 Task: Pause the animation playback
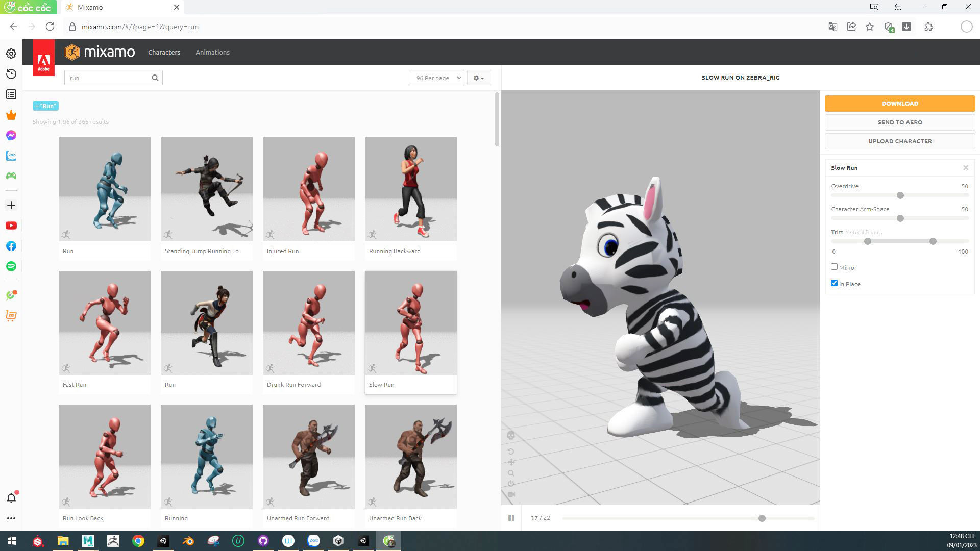point(511,518)
